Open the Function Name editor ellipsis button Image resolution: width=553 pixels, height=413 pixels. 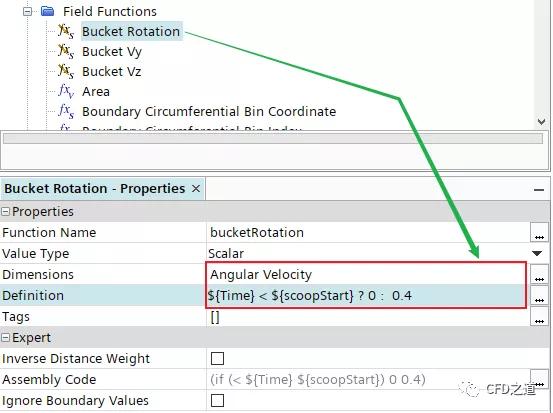point(539,232)
